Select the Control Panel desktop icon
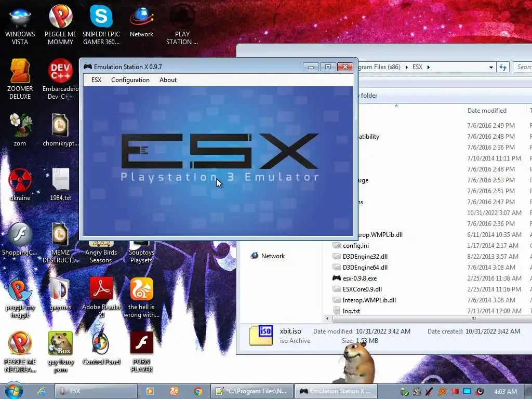532x399 pixels. 101,348
